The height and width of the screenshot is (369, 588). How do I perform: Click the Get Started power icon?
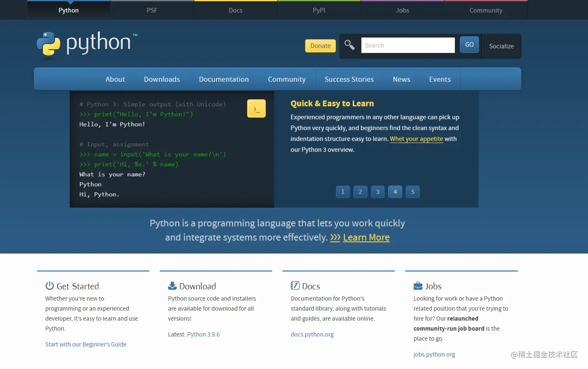pyautogui.click(x=50, y=286)
